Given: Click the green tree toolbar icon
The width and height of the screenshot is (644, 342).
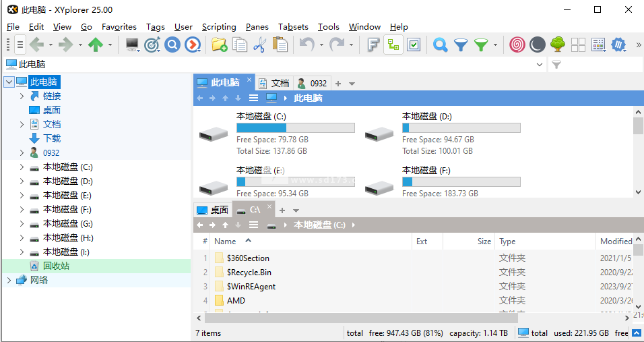Looking at the screenshot, I should 557,45.
